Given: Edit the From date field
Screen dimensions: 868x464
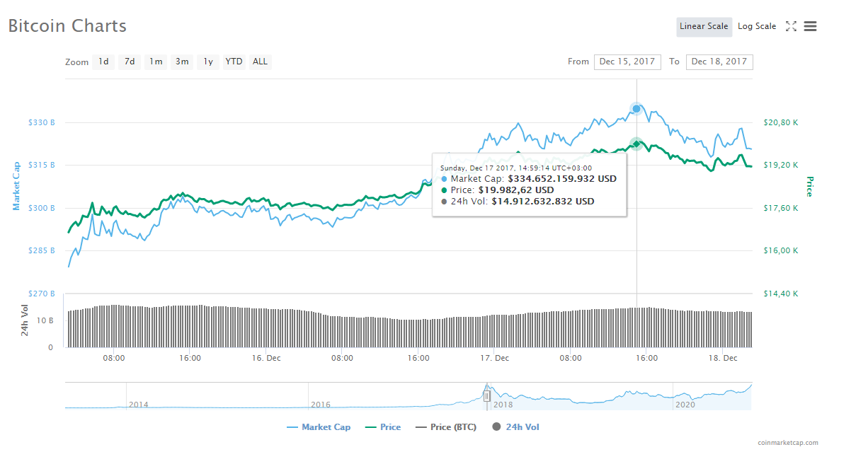Looking at the screenshot, I should point(627,62).
